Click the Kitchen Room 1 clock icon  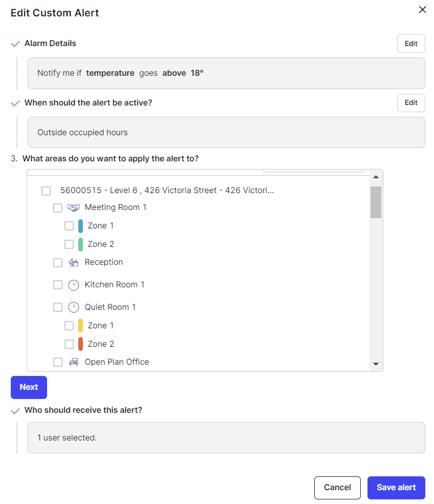point(74,285)
